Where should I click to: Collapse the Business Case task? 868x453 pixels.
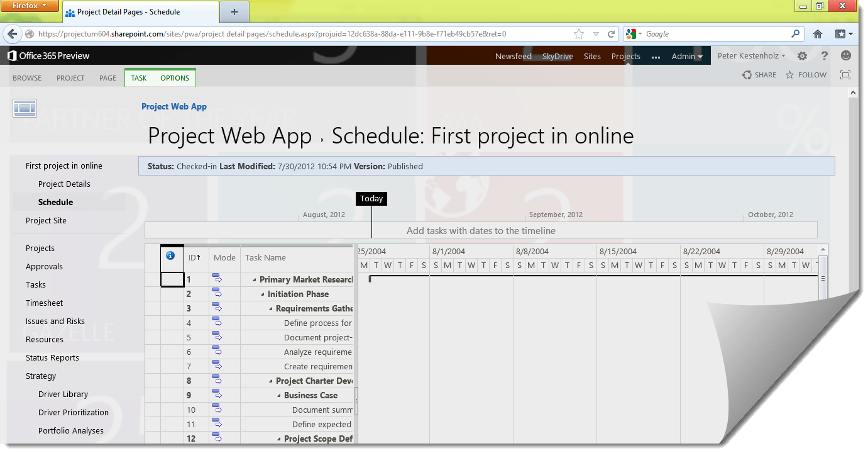(x=279, y=396)
